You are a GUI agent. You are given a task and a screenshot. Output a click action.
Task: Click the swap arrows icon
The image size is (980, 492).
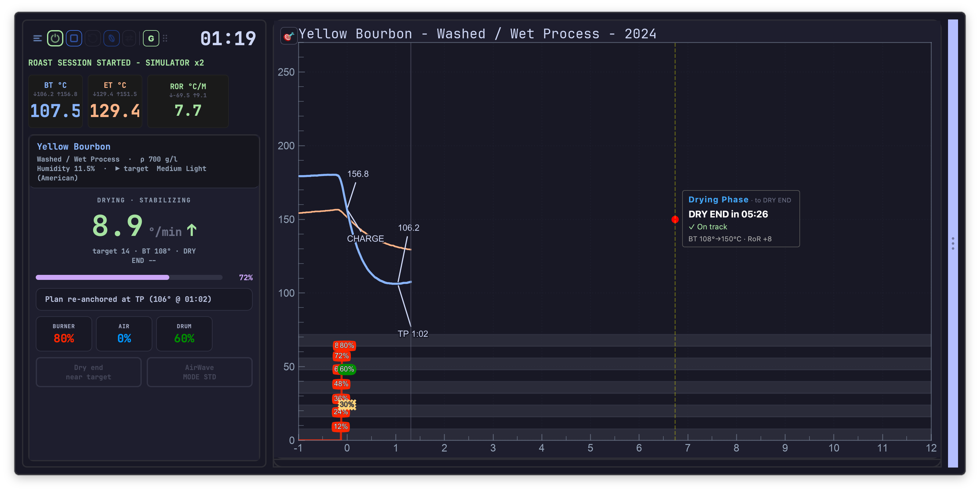[x=130, y=39]
